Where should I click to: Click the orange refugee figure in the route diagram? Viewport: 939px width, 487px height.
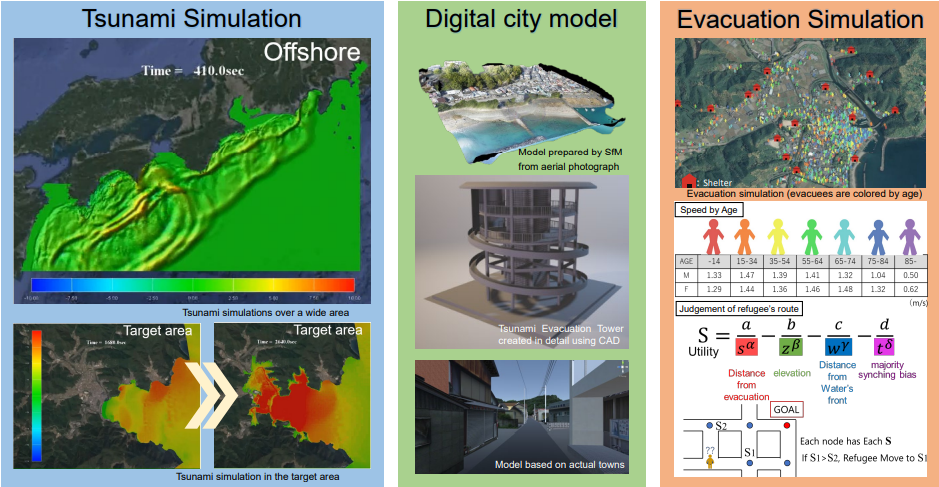(x=709, y=461)
